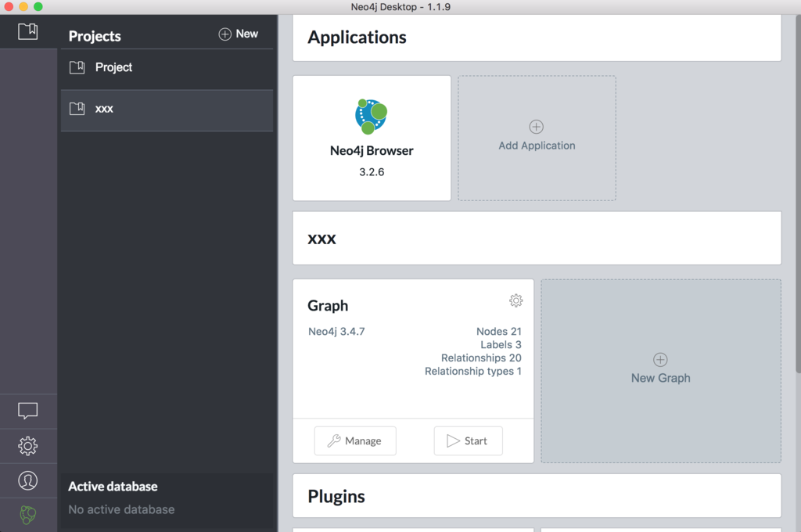Click the Projects panel heading

tap(95, 36)
